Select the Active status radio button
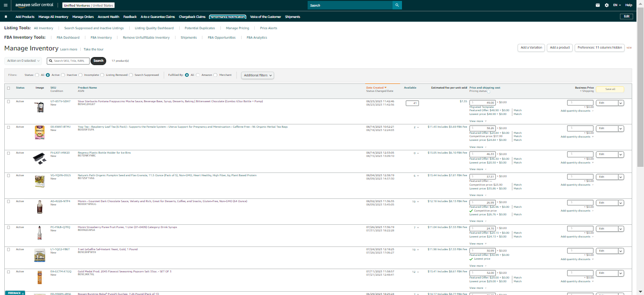 pos(48,75)
